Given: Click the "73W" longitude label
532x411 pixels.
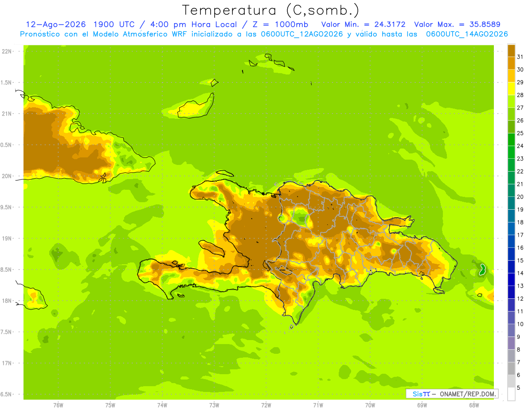Looking at the screenshot, I should click(214, 405).
